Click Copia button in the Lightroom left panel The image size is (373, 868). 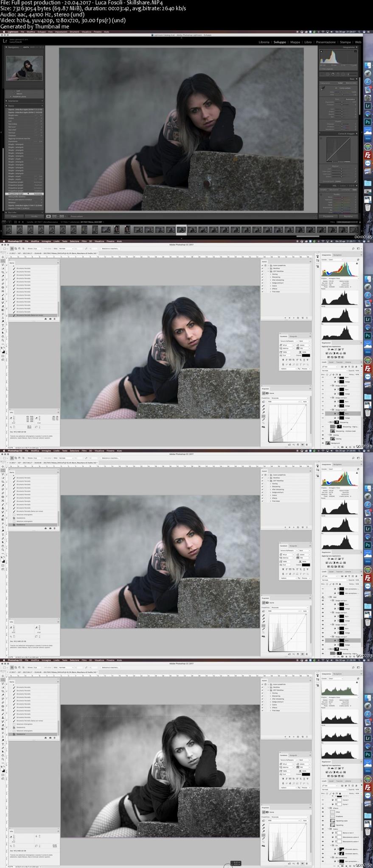14,216
